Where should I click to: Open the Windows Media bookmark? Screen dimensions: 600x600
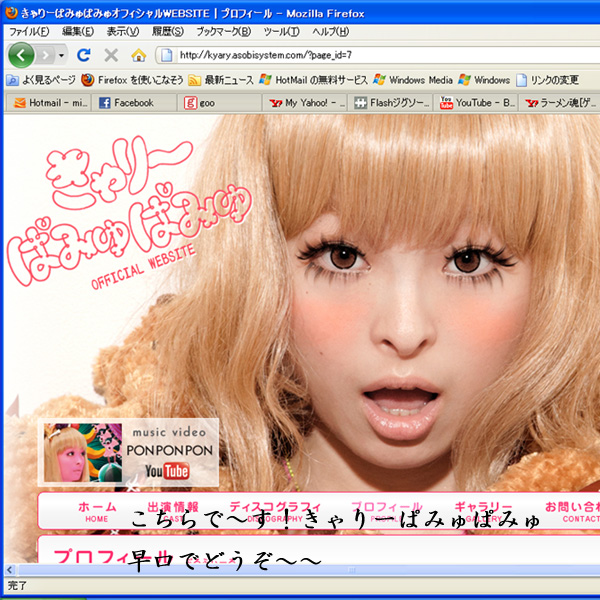413,80
